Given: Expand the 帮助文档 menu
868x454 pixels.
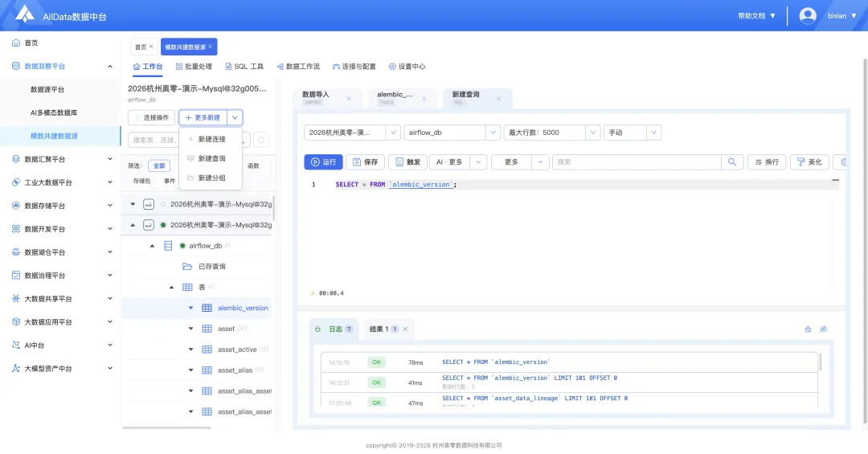Looking at the screenshot, I should [756, 15].
